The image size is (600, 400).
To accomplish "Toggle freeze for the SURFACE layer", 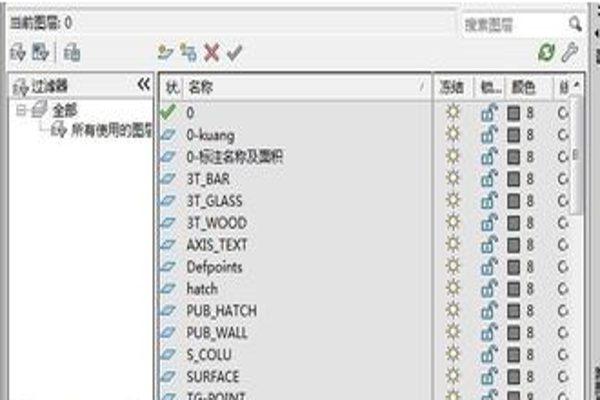I will pyautogui.click(x=453, y=376).
